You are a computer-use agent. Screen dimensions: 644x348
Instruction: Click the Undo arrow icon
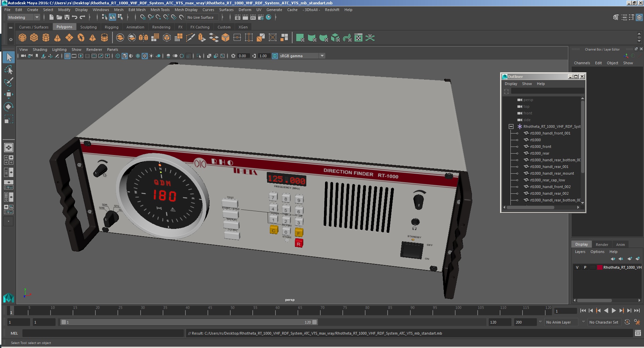(x=75, y=17)
